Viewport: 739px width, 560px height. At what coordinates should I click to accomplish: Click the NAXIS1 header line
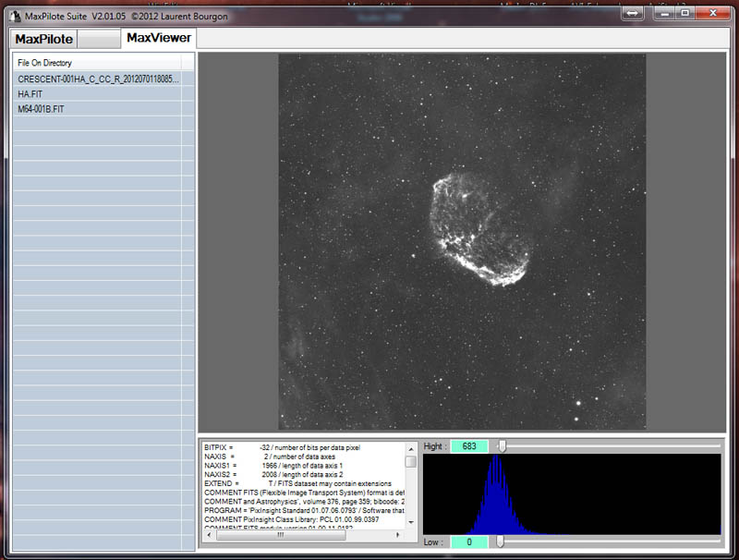[273, 465]
